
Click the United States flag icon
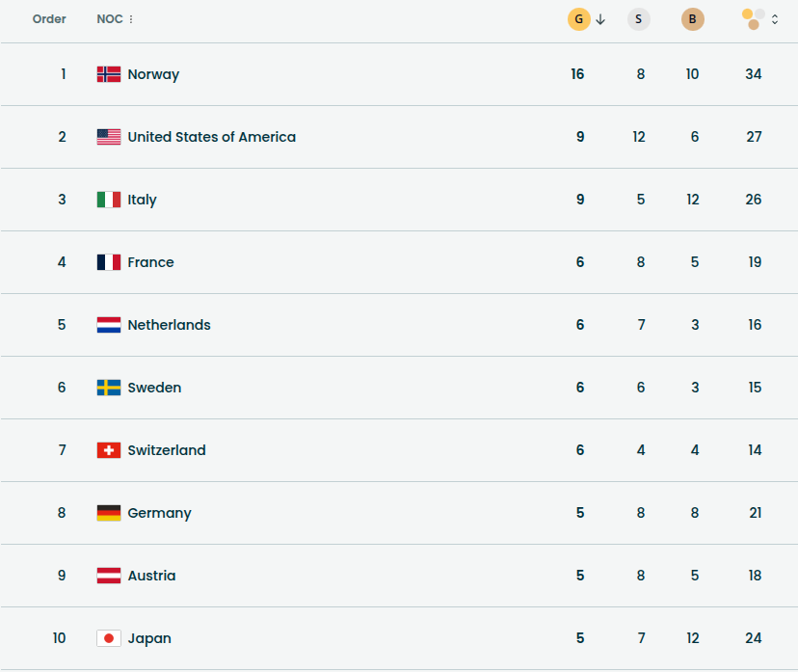point(109,137)
